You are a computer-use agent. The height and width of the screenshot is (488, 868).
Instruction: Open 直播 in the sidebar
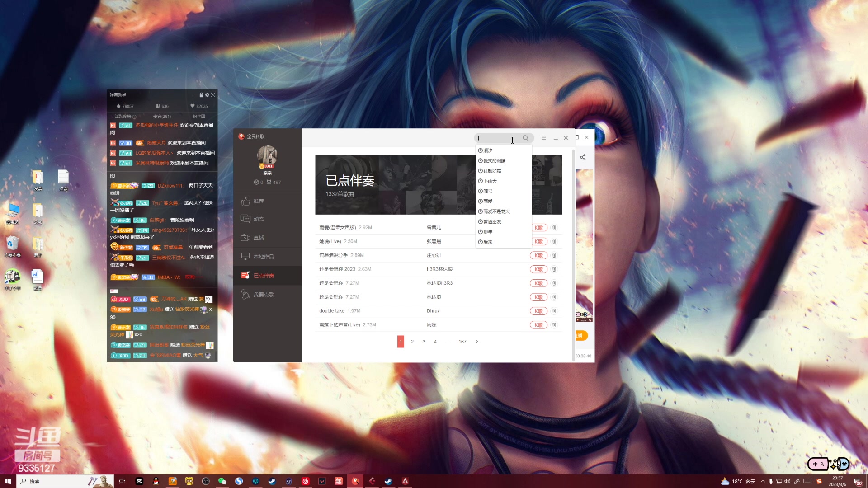click(x=268, y=238)
